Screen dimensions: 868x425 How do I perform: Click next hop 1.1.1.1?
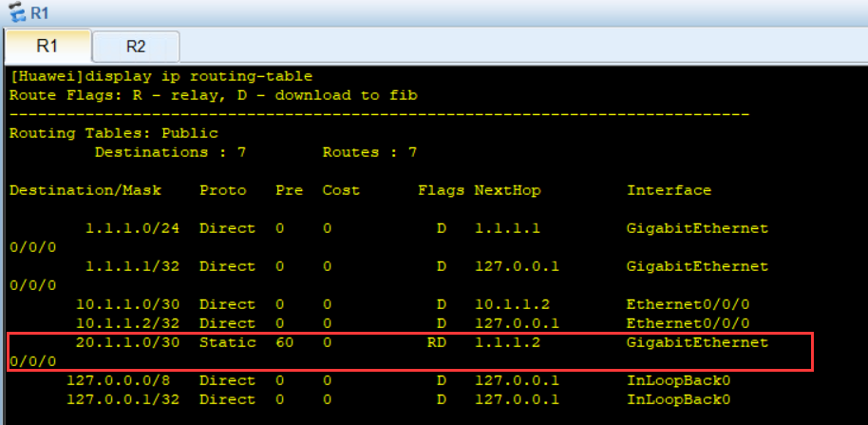click(508, 228)
